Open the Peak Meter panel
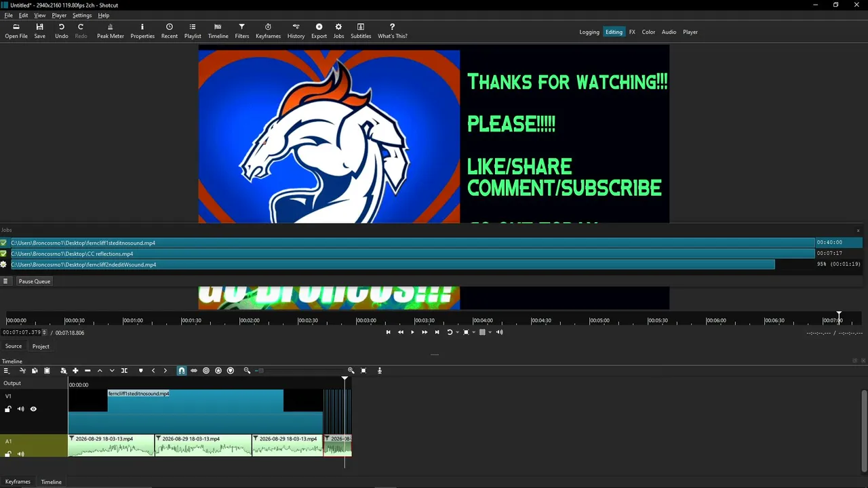This screenshot has height=488, width=868. tap(111, 31)
